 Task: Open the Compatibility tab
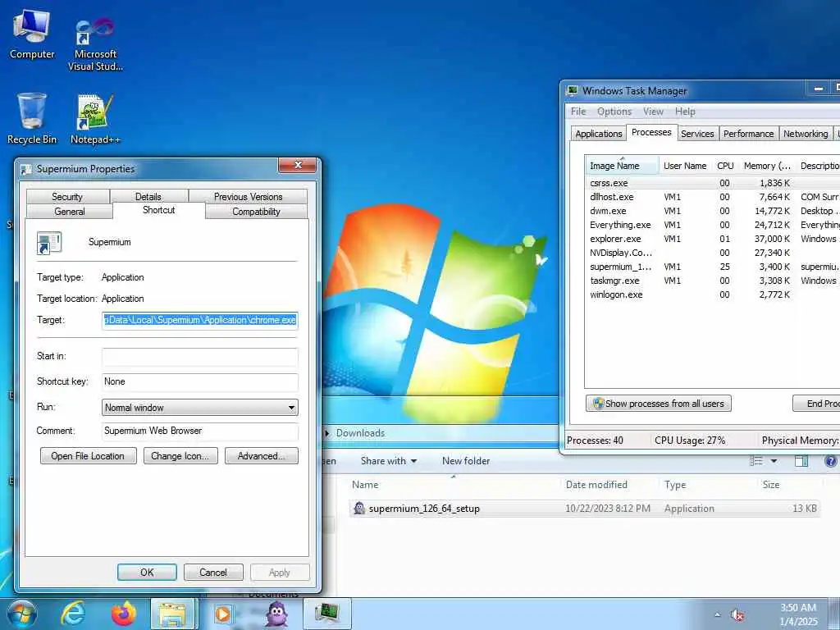click(256, 211)
